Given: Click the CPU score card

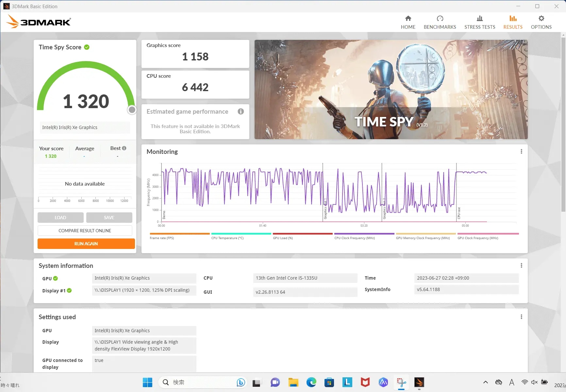Looking at the screenshot, I should (x=195, y=85).
